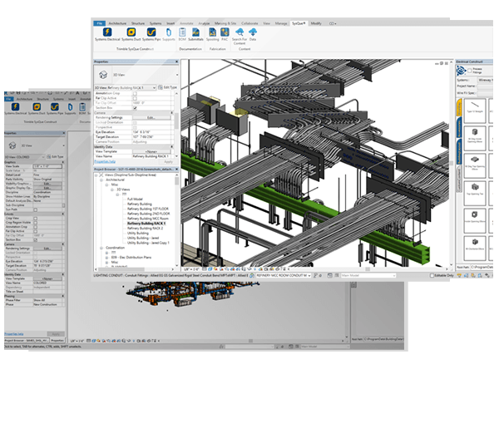Viewport: 499px width, 448px height.
Task: Click the Data cloud download icon
Action: [253, 34]
